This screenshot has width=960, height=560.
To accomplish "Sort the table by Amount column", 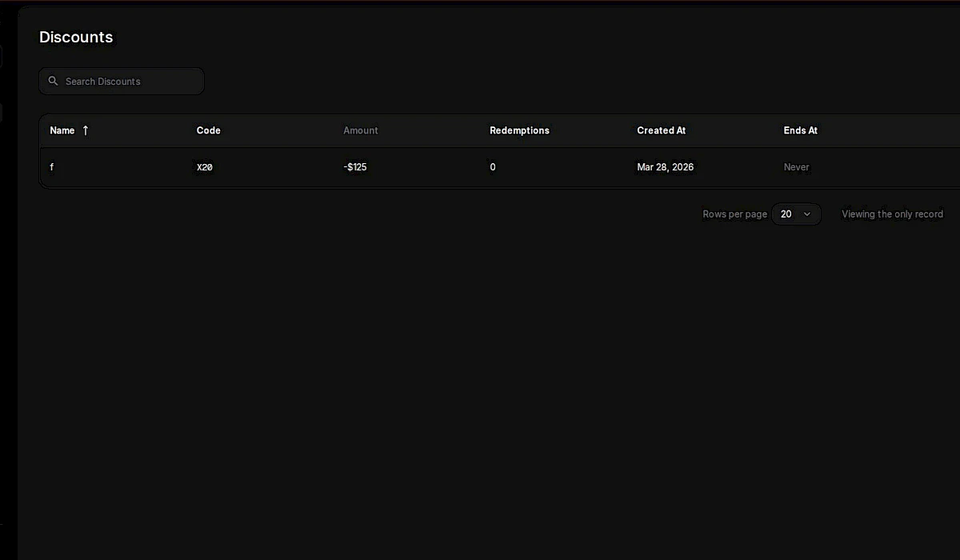I will 361,130.
